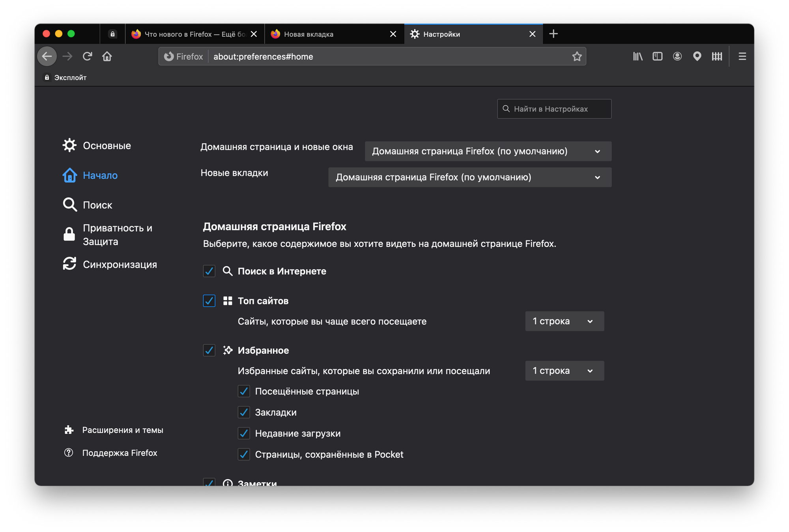Change the Топ сайтов row count dropdown
The height and width of the screenshot is (532, 789).
(564, 321)
